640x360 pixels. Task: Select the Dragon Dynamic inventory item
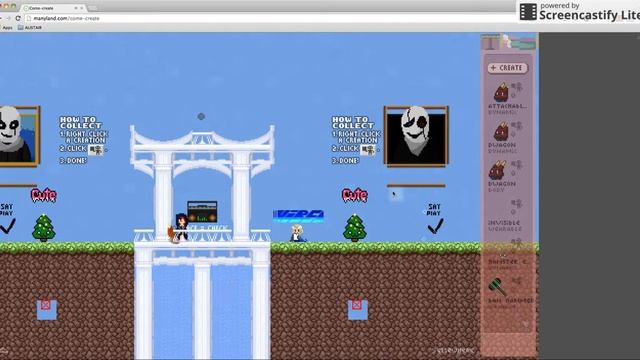click(x=501, y=131)
